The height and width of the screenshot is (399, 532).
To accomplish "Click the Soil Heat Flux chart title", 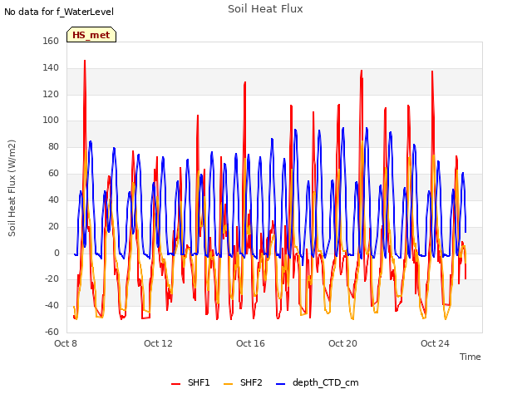I will [x=265, y=9].
